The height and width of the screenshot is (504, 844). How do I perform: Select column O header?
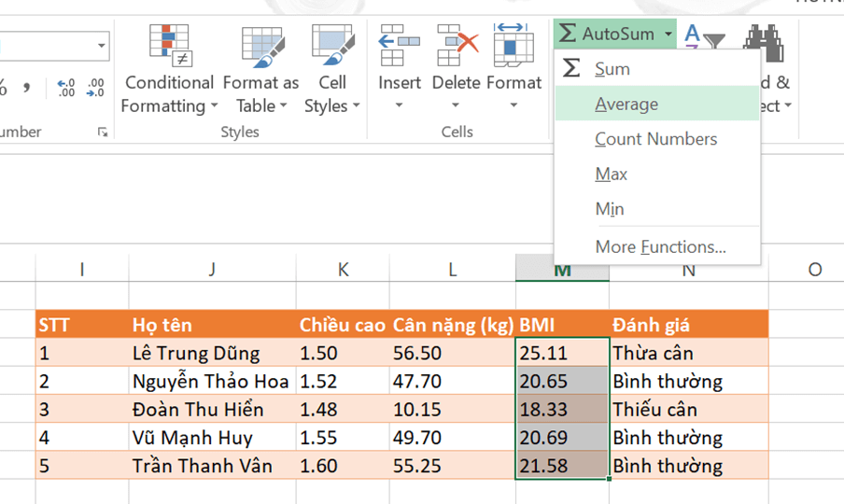click(x=814, y=269)
